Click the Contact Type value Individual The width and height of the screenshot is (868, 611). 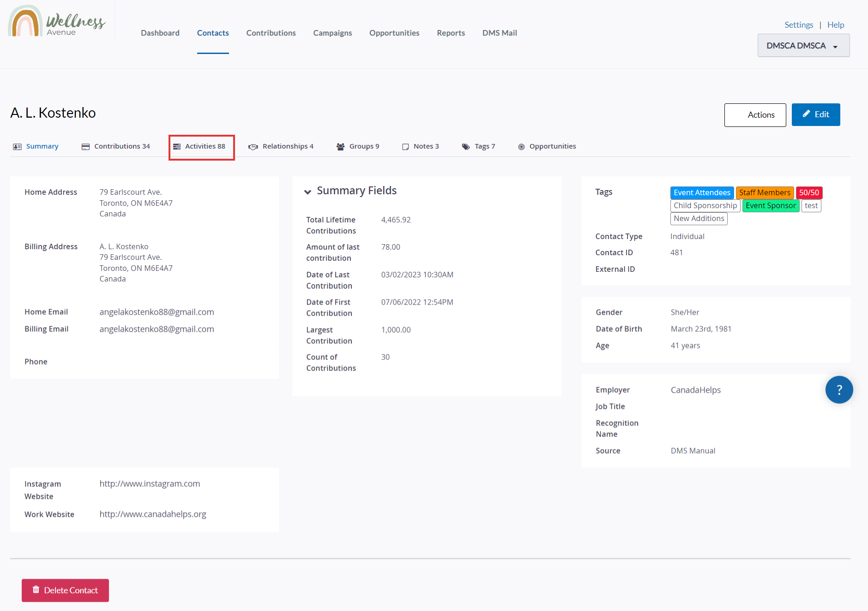687,236
